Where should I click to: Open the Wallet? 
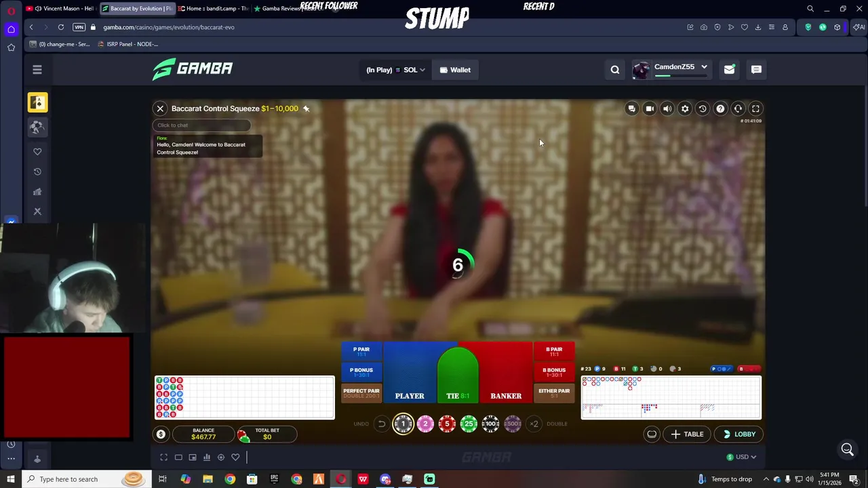pyautogui.click(x=455, y=70)
